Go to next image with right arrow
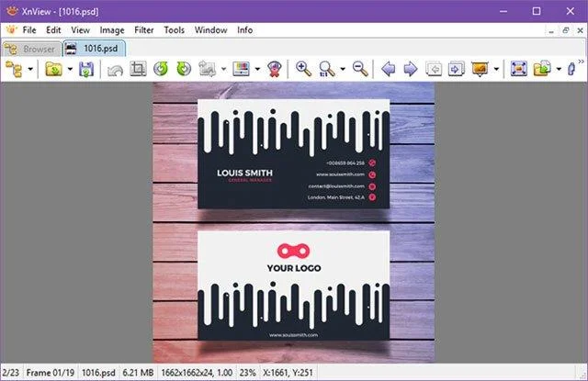This screenshot has height=381, width=588. 411,69
